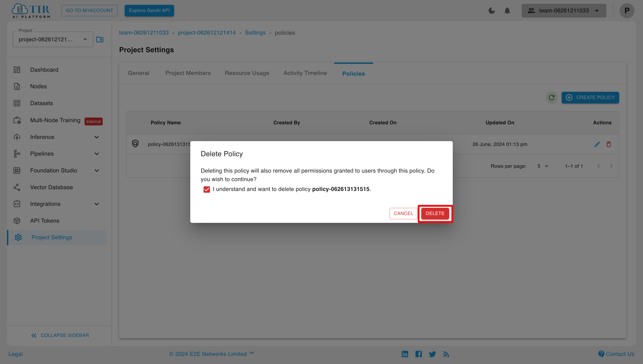Click CREATE POLICY button
The image size is (643, 364).
coord(590,97)
